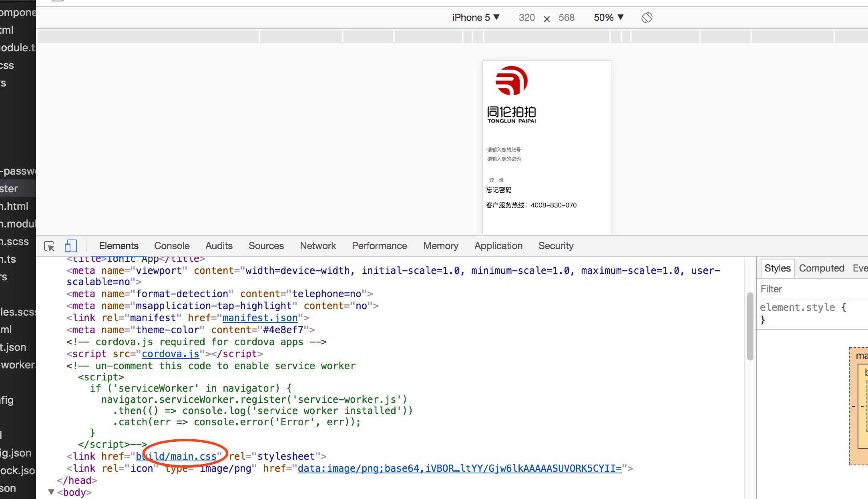Click the 请输入您的密码 password field

504,159
